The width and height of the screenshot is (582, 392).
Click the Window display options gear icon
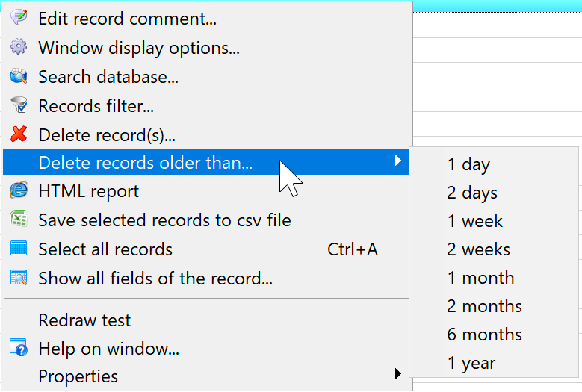19,47
